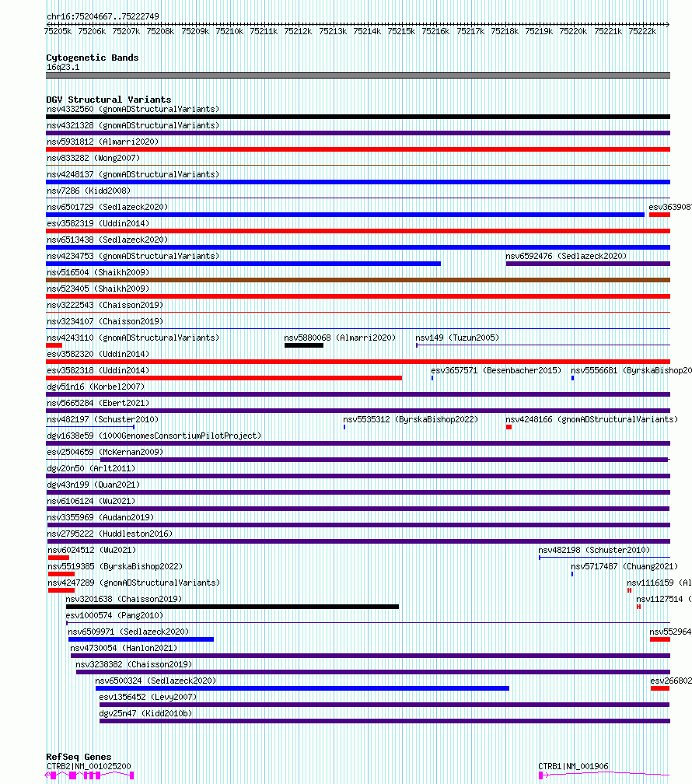
Task: Click nsv6106124 (Wu2021) label
Action: [91, 501]
